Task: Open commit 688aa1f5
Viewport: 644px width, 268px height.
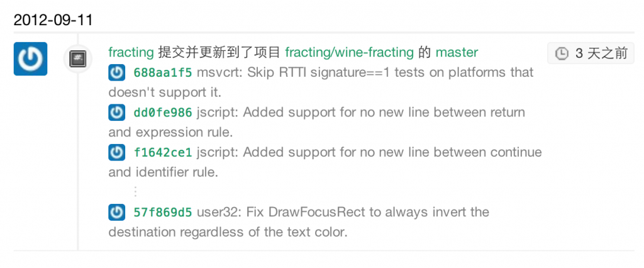Action: coord(163,73)
